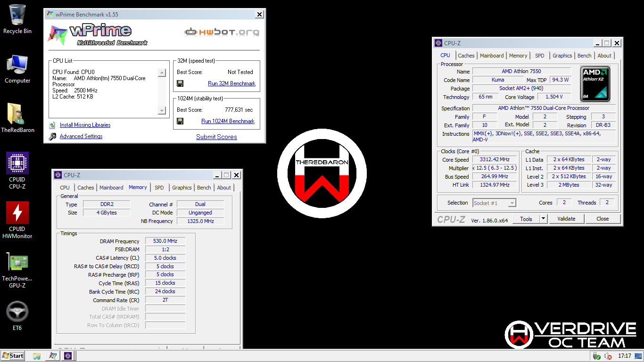Viewport: 644px width, 362px height.
Task: Click the hwbot.org logo in wPrime
Action: click(x=222, y=32)
